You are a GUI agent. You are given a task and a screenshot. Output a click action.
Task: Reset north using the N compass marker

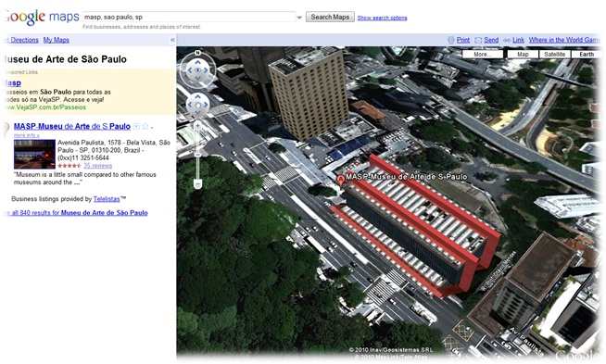[197, 53]
